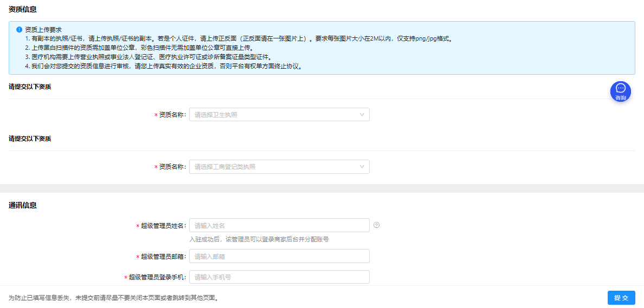Click the notice line about 医疗机构 licenses
This screenshot has width=644, height=308.
pyautogui.click(x=147, y=57)
